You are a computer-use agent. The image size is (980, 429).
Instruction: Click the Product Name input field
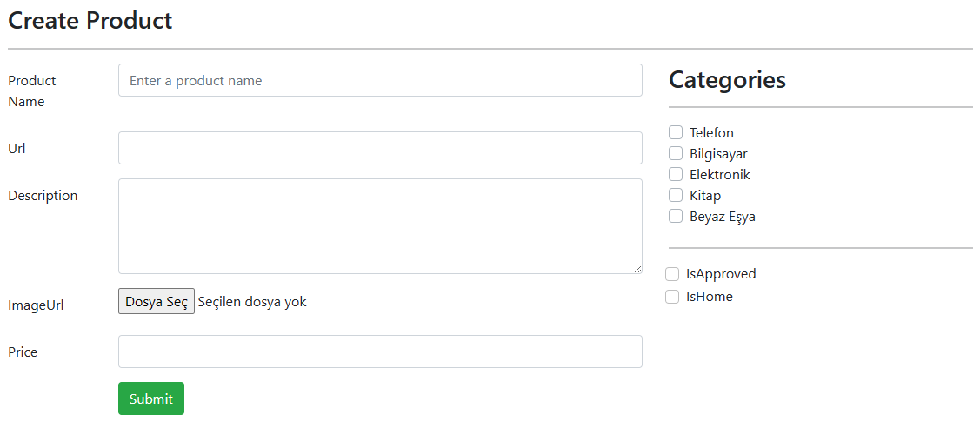[380, 80]
